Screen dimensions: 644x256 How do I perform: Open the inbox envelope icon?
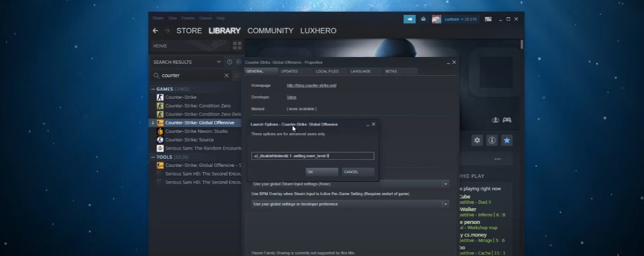(x=423, y=19)
